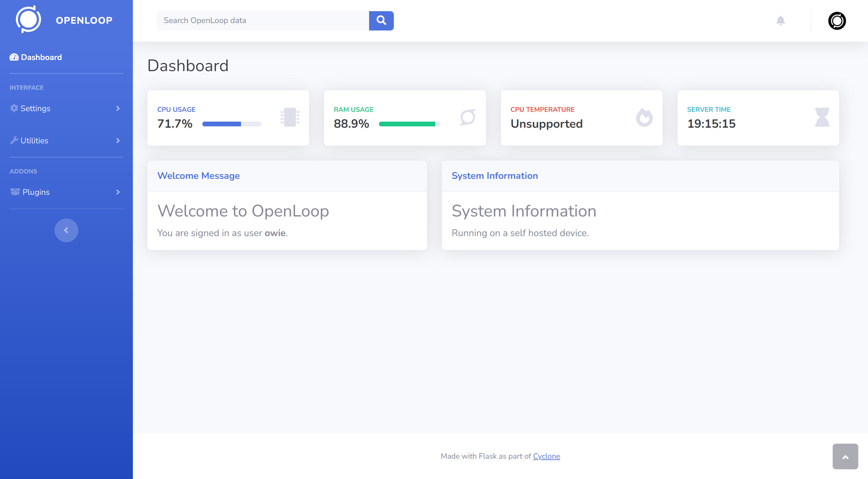868x479 pixels.
Task: Click the magnifying glass search button
Action: click(381, 21)
